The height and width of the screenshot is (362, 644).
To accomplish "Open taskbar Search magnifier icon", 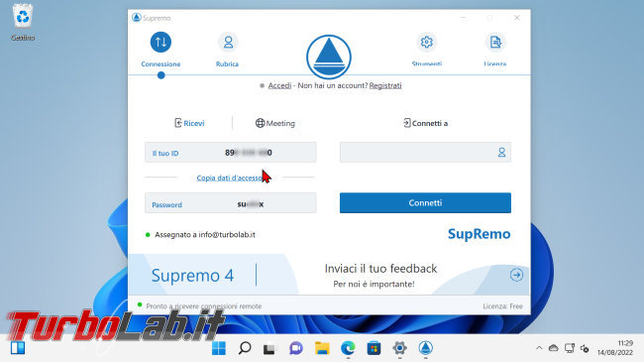I will [x=245, y=348].
